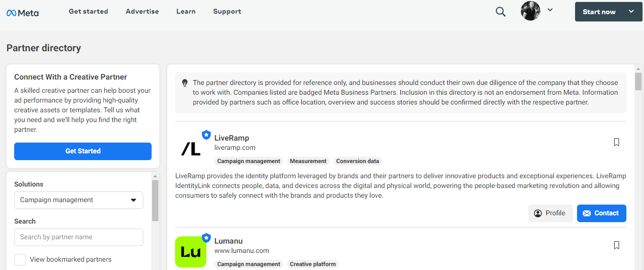
Task: Open the Advertise menu
Action: click(x=142, y=11)
